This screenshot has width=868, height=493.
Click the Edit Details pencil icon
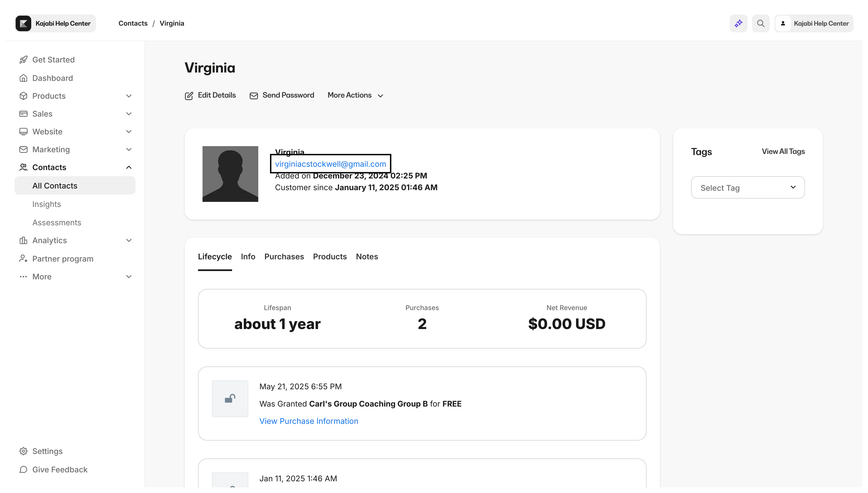[x=189, y=96]
